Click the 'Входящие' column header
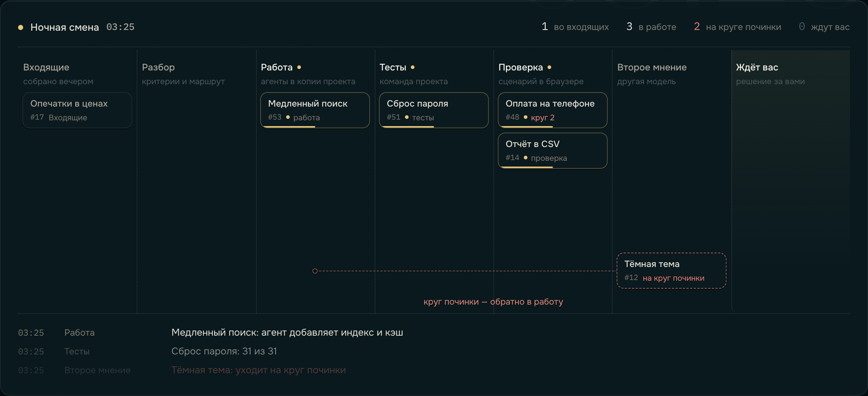Screen dimensions: 868x396 click(x=46, y=67)
